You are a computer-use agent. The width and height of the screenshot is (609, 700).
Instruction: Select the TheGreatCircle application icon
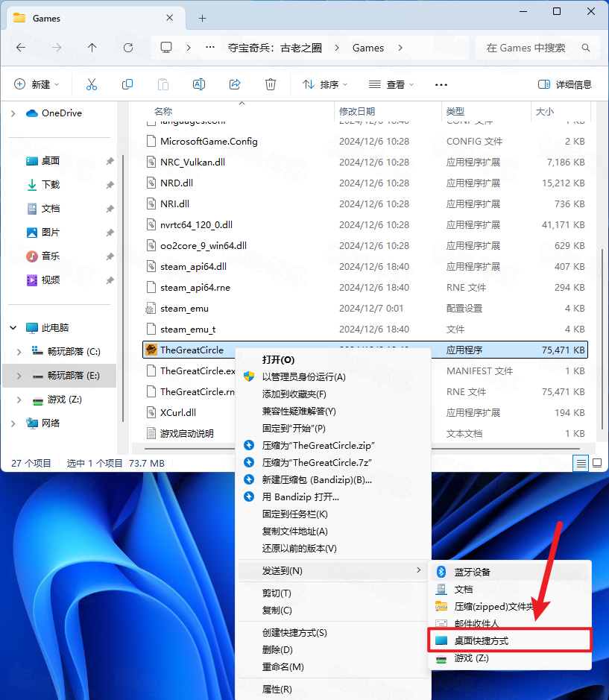click(x=151, y=350)
